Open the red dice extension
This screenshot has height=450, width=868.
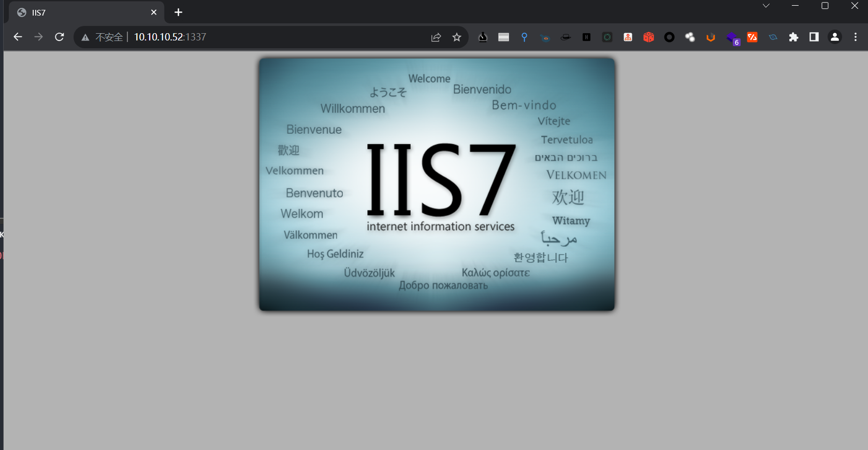tap(648, 37)
